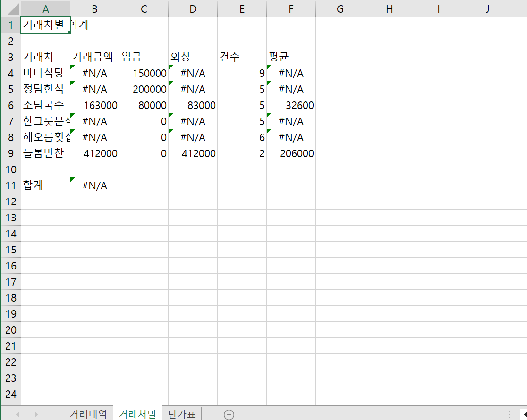Screen dimensions: 527x420
Task: Click the cell containing 150000
Action: [144, 73]
